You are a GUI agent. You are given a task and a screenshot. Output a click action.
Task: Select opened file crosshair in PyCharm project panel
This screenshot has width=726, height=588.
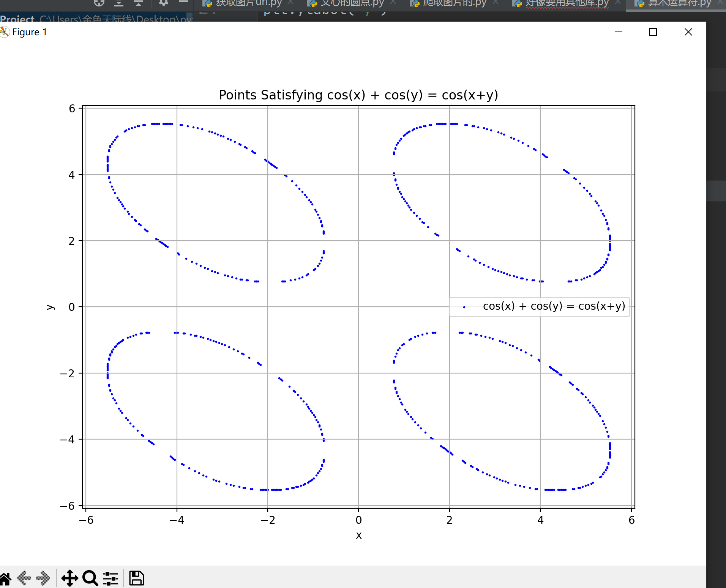click(99, 3)
